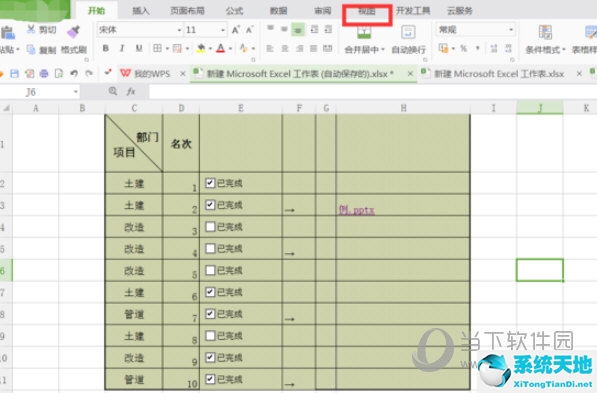Increase font size with larger A
Screen dimensions: 597x393
click(x=236, y=30)
